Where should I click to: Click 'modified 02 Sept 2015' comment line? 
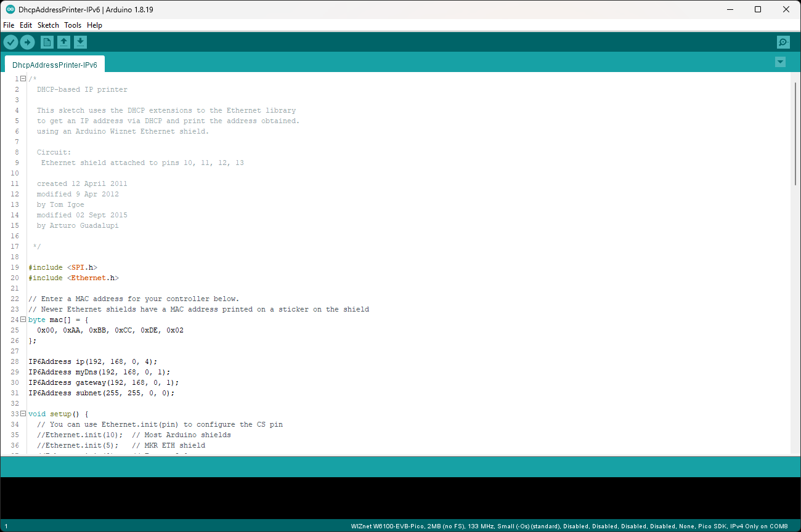tap(82, 215)
